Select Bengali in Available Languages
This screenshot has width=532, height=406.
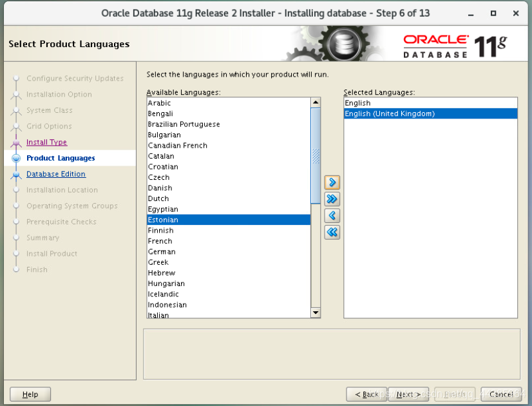click(x=229, y=113)
